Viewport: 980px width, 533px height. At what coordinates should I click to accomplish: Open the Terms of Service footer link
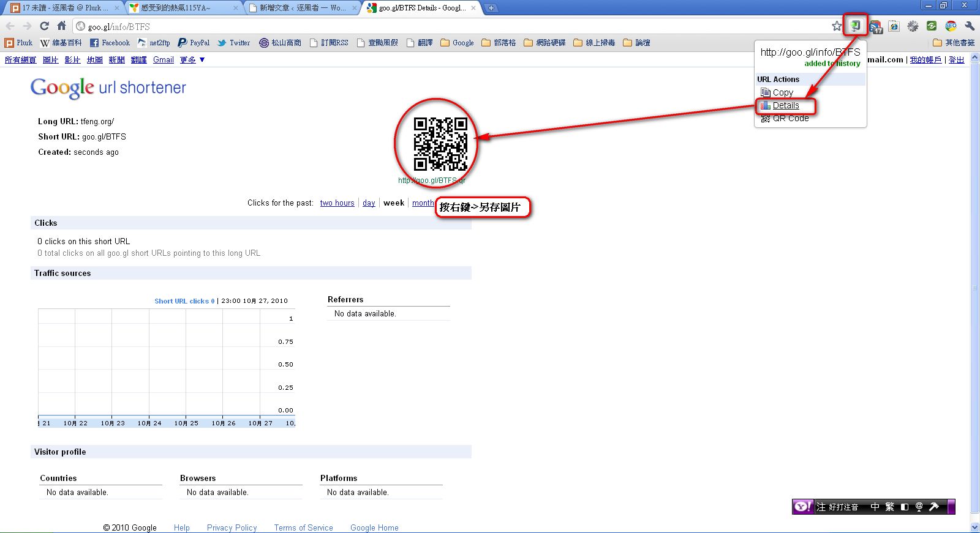click(x=303, y=527)
